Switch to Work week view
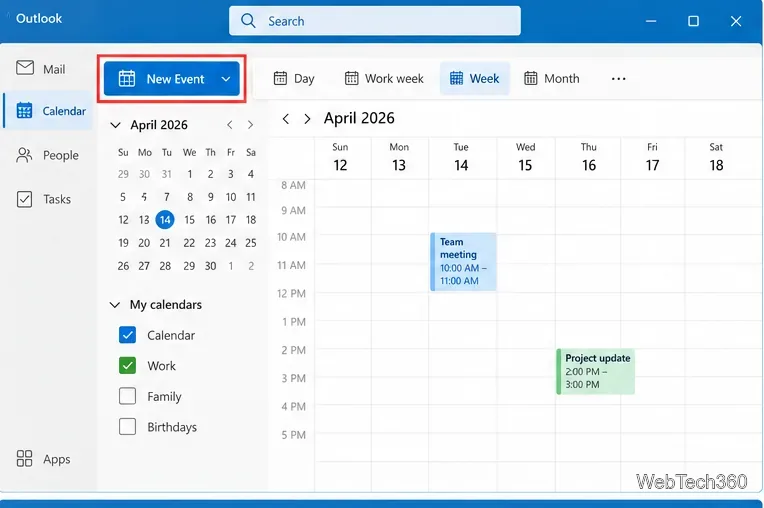Screen dimensions: 764x508 384,78
